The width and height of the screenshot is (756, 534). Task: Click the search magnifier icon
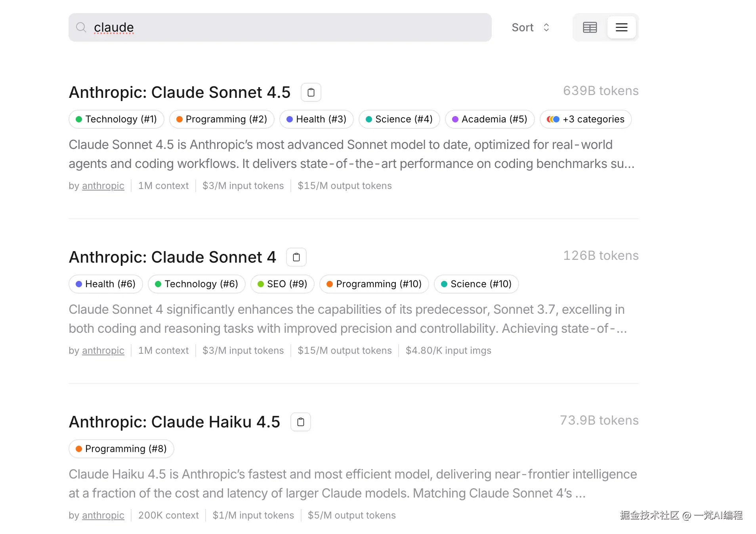tap(81, 27)
